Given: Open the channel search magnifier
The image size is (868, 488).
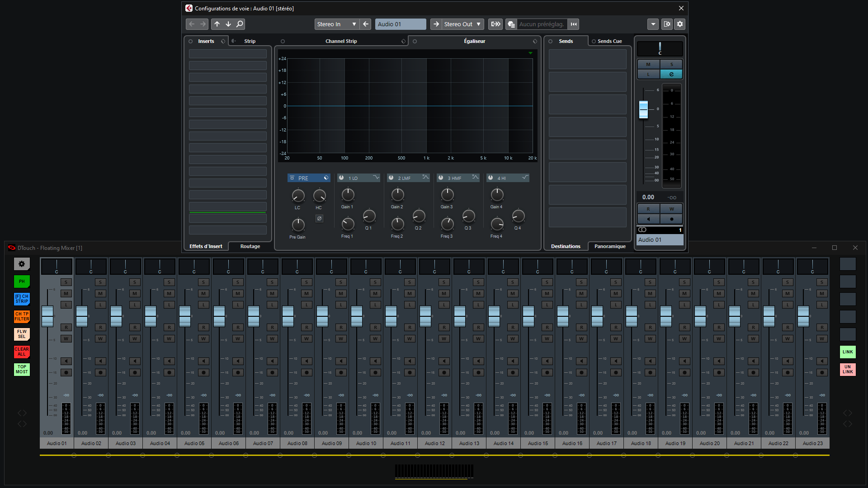Looking at the screenshot, I should coord(240,24).
